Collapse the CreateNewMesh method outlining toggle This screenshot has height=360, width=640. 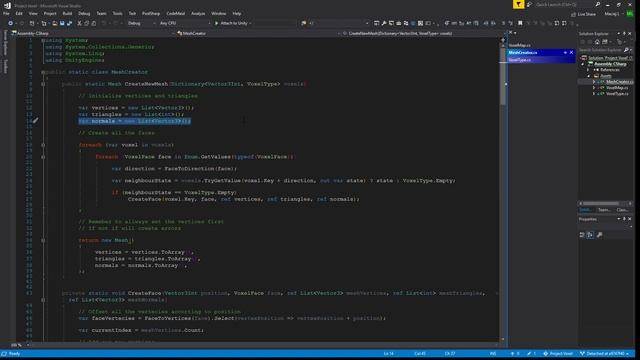tap(43, 84)
